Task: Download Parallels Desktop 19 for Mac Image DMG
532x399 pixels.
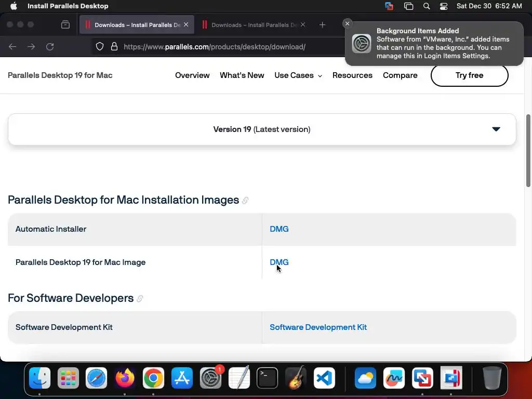Action: pyautogui.click(x=279, y=262)
